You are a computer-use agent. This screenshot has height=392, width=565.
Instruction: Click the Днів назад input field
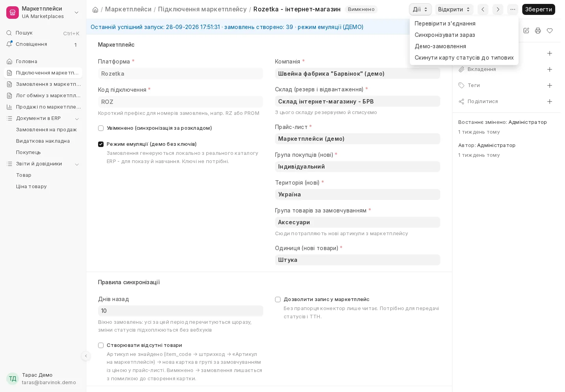pyautogui.click(x=180, y=311)
